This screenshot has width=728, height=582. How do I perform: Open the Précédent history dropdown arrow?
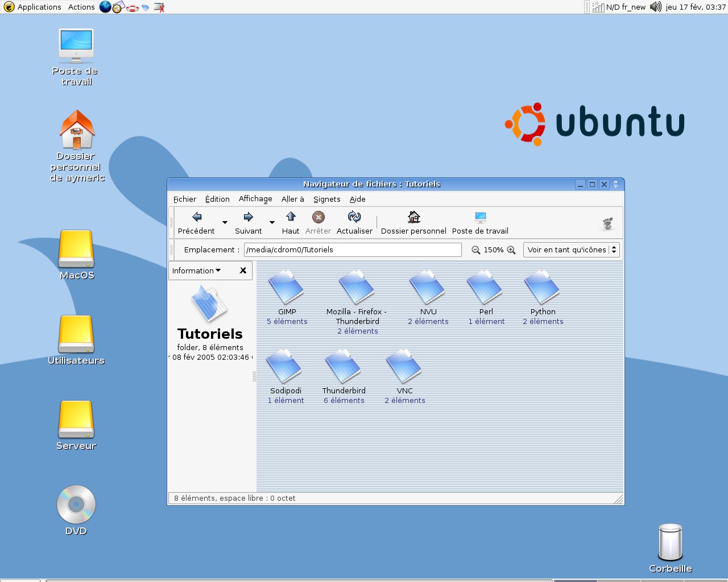tap(225, 222)
